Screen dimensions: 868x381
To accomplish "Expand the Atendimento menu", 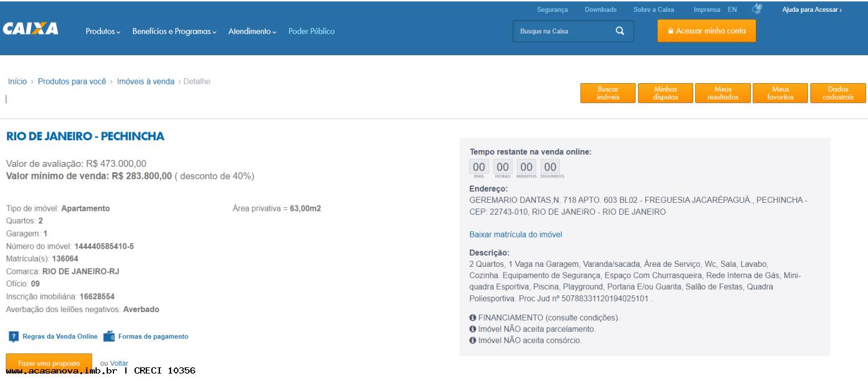I will pos(252,32).
